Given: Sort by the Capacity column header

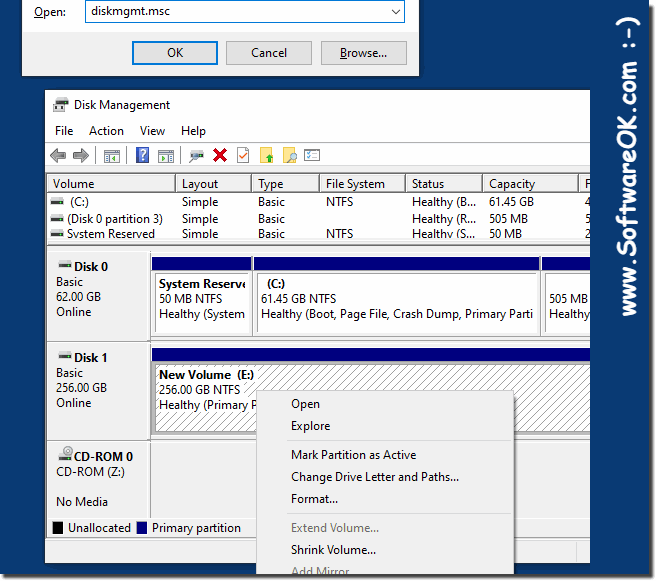Looking at the screenshot, I should tap(530, 184).
